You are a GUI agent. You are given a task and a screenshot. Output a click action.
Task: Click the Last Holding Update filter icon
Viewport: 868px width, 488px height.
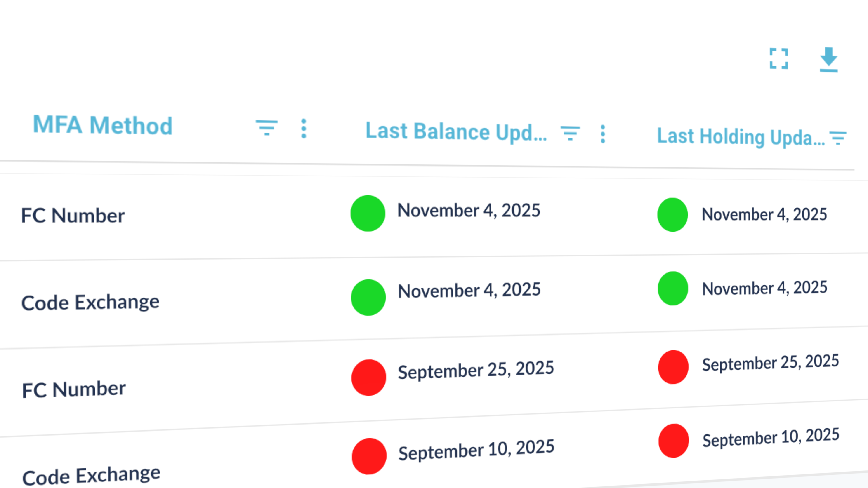(838, 138)
